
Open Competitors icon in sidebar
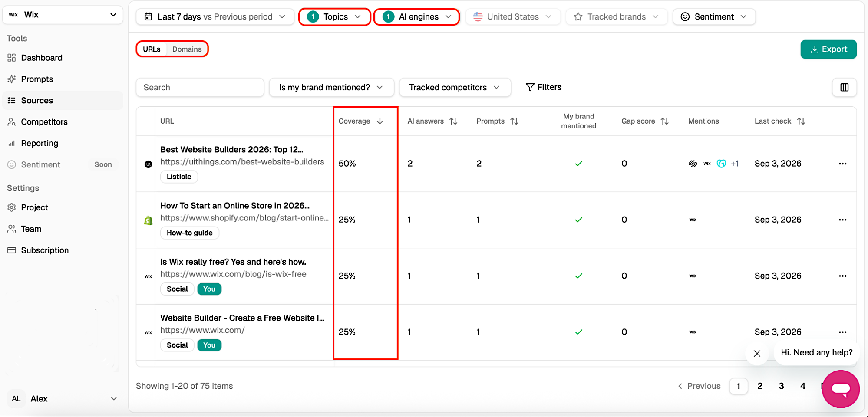tap(12, 122)
